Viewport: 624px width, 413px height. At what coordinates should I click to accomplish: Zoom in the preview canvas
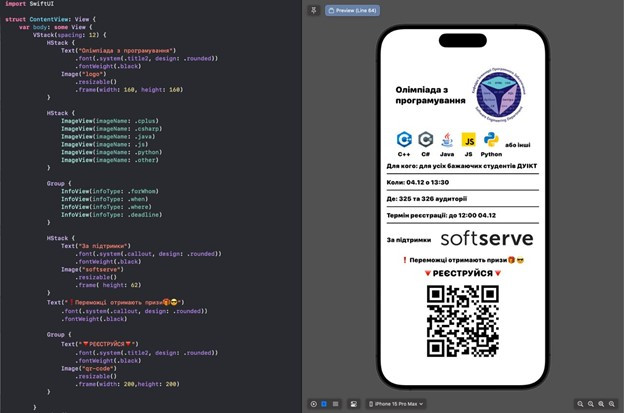pyautogui.click(x=612, y=404)
